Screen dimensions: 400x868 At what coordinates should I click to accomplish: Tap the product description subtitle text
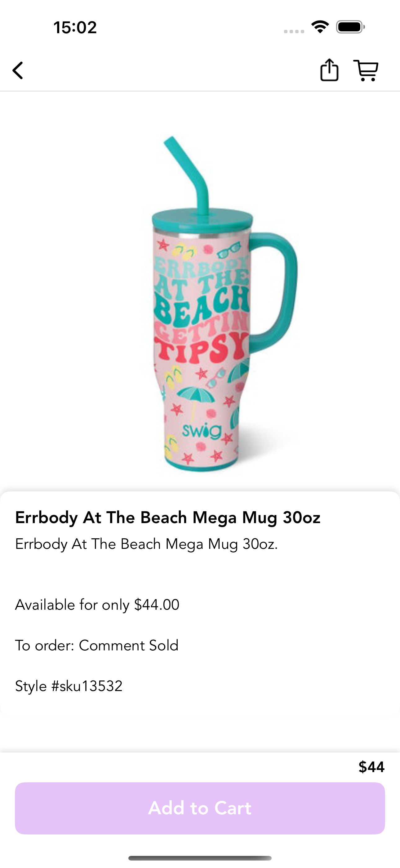pos(146,544)
